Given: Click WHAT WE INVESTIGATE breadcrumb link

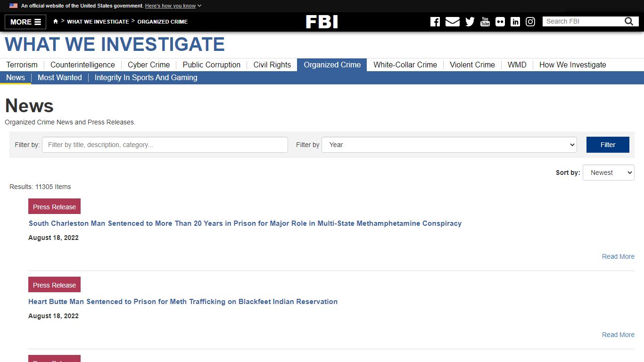Looking at the screenshot, I should point(98,22).
